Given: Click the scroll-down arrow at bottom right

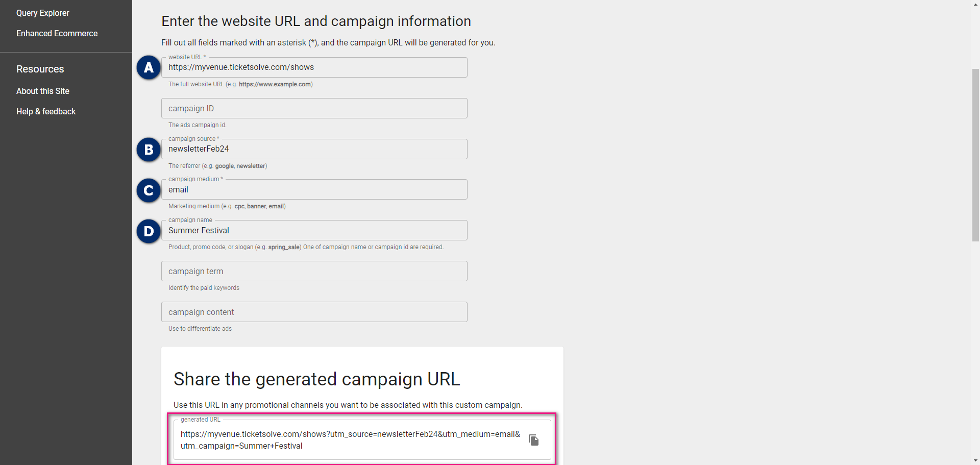Looking at the screenshot, I should pos(975,460).
